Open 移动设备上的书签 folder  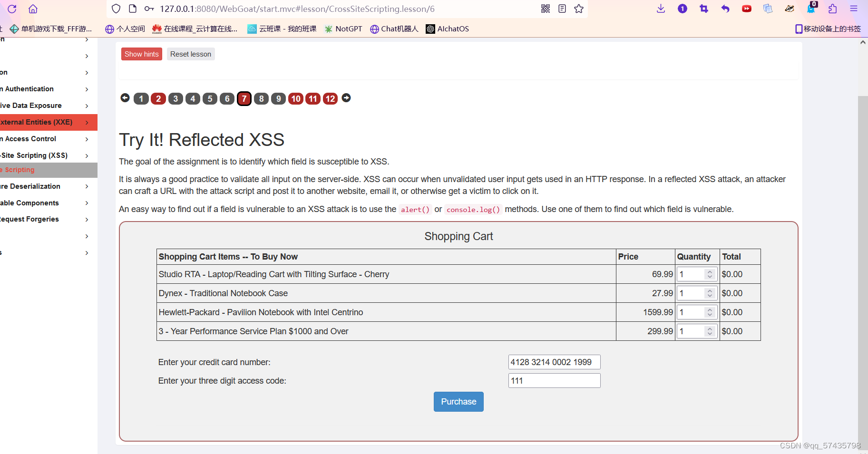tap(828, 29)
